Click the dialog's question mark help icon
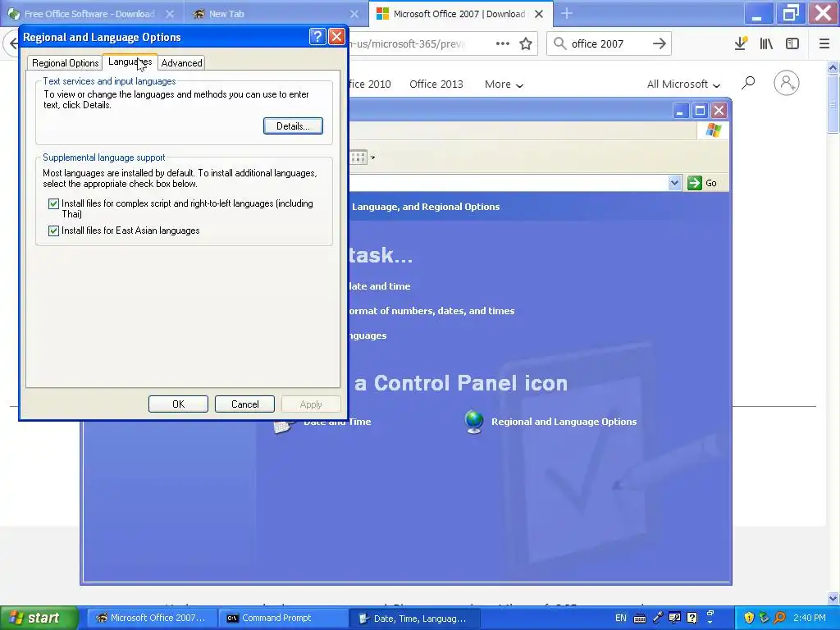Viewport: 840px width, 630px height. click(x=317, y=36)
